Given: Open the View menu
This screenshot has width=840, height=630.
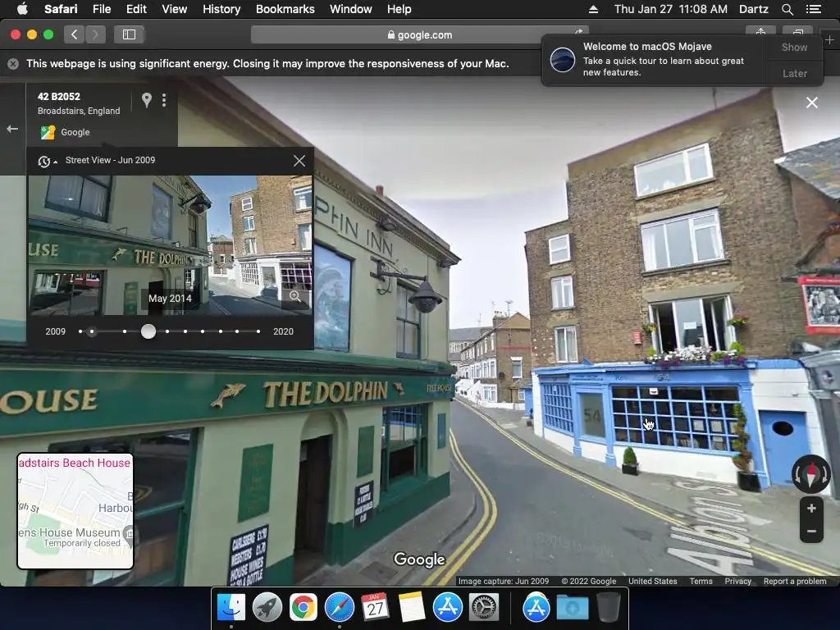Looking at the screenshot, I should 174,9.
